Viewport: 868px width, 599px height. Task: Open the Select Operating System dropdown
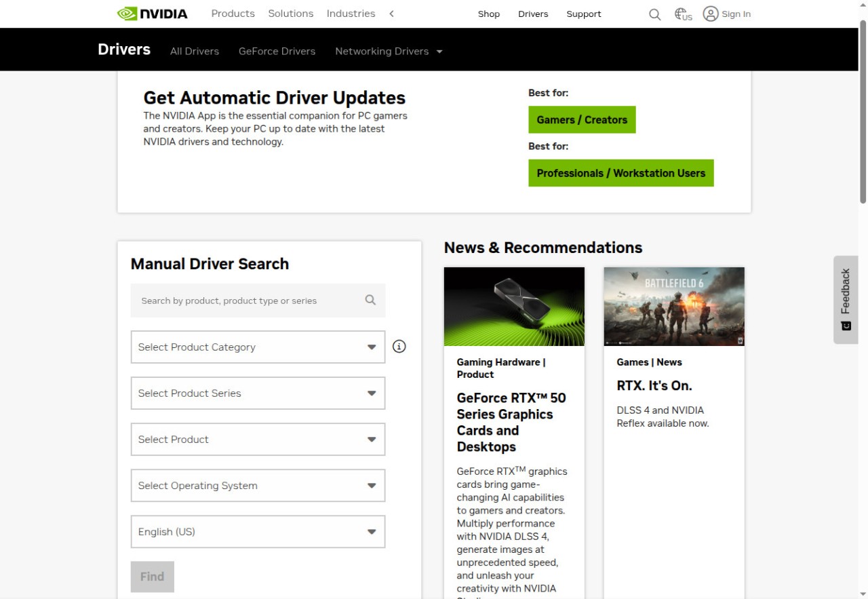(258, 486)
